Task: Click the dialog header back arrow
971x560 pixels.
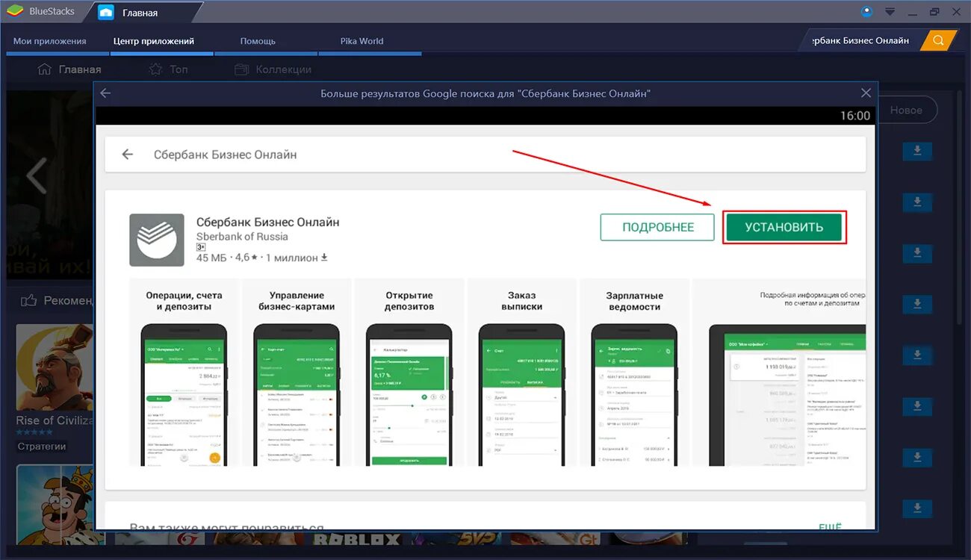Action: tap(105, 93)
